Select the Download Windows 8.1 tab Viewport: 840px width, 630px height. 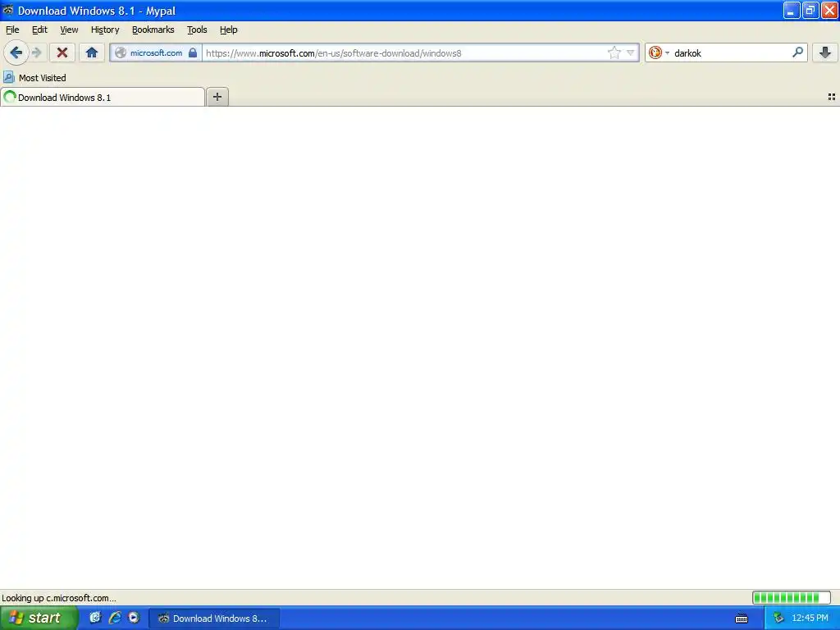(103, 97)
